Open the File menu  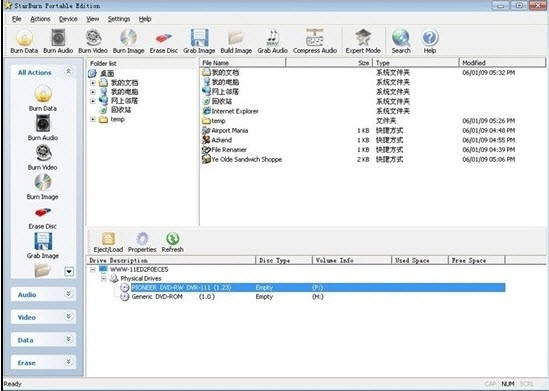16,19
